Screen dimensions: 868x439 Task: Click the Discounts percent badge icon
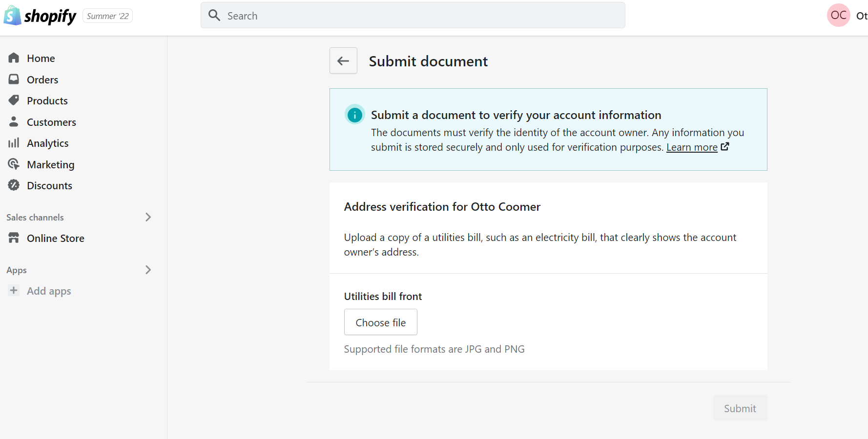point(14,185)
